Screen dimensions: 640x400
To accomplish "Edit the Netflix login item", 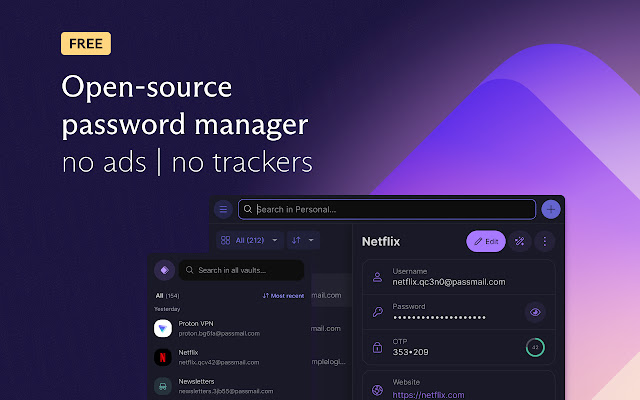I will tap(486, 241).
